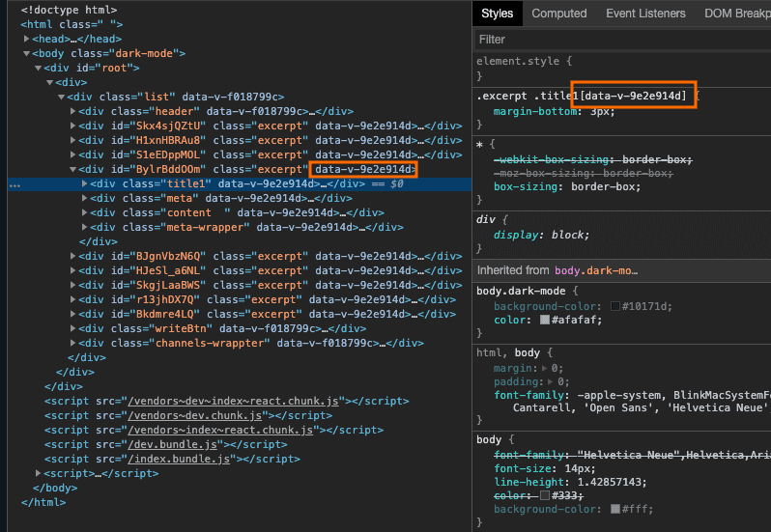Collapse the div id root node
Screen dimensions: 771x532
tap(38, 68)
